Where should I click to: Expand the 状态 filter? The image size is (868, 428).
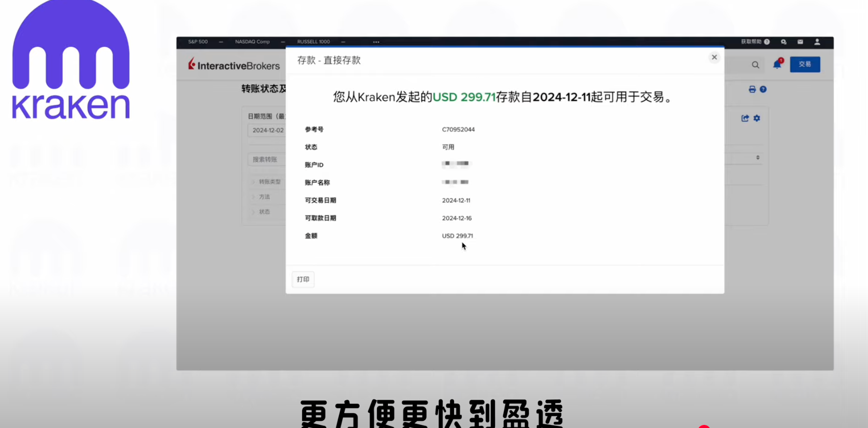(x=262, y=211)
